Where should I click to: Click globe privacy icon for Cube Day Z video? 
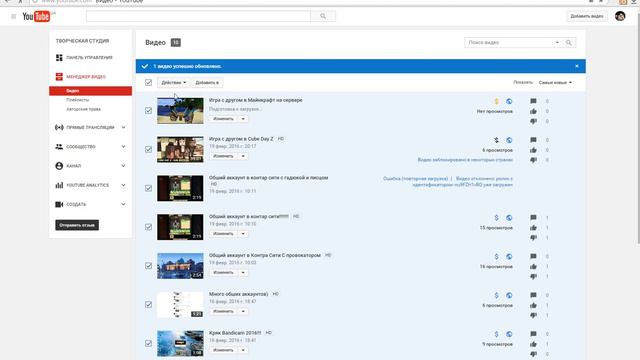click(509, 140)
